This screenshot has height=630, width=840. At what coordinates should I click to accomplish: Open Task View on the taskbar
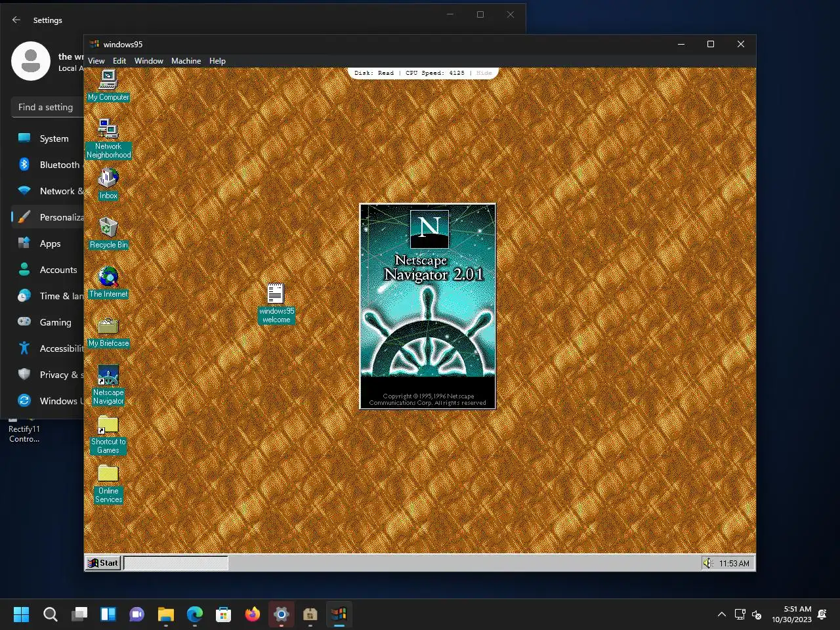79,614
